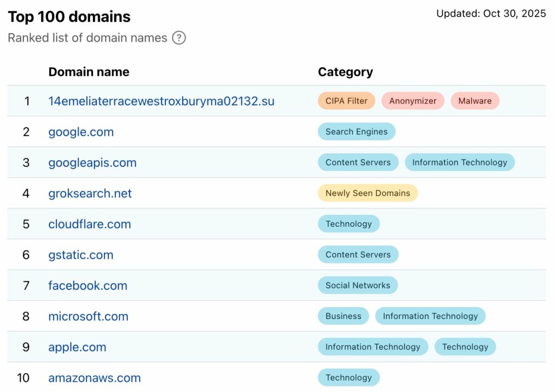Click the Business tag for microsoft.com
This screenshot has height=392, width=555.
pyautogui.click(x=343, y=316)
